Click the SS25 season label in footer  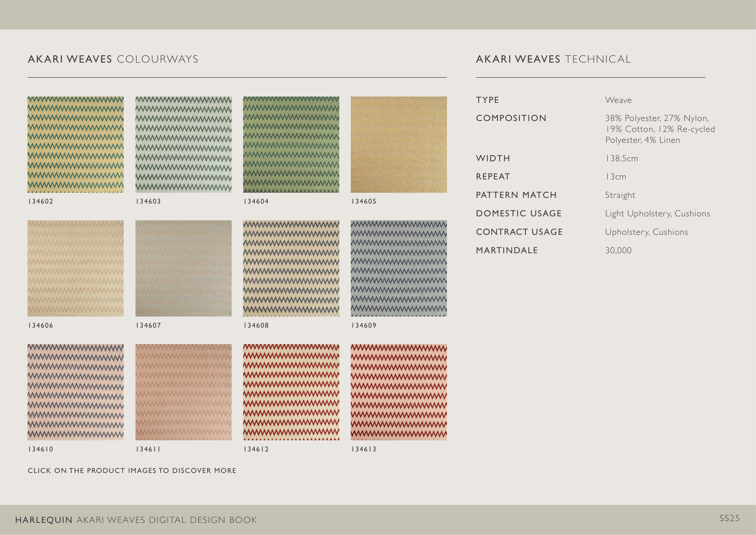coord(729,518)
